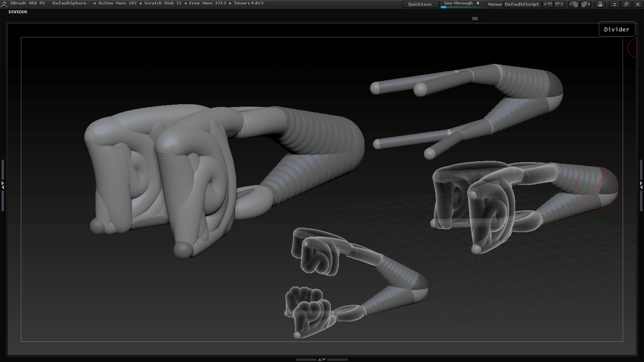Click the padlock icon in title bar
The image size is (644, 362).
point(600,4)
